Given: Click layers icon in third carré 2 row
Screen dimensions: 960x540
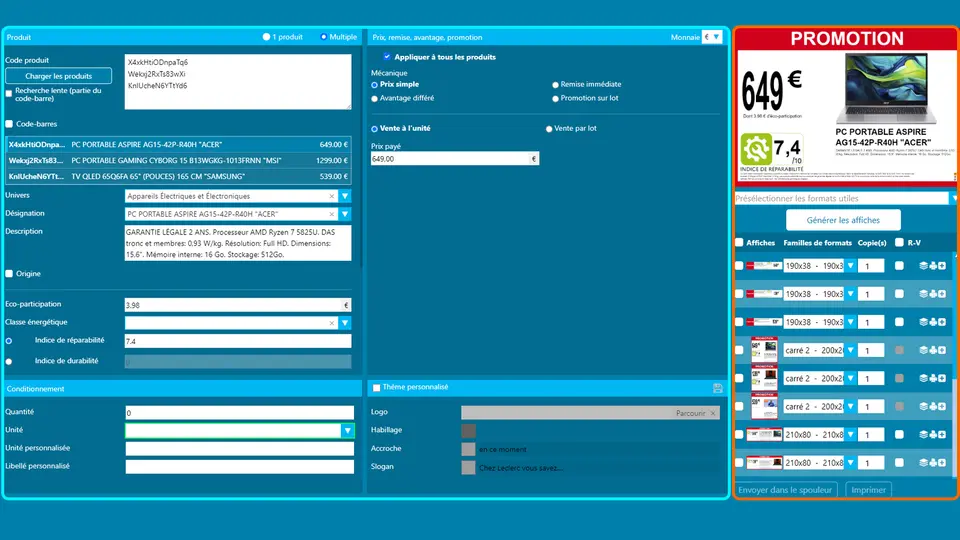Looking at the screenshot, I should [923, 407].
